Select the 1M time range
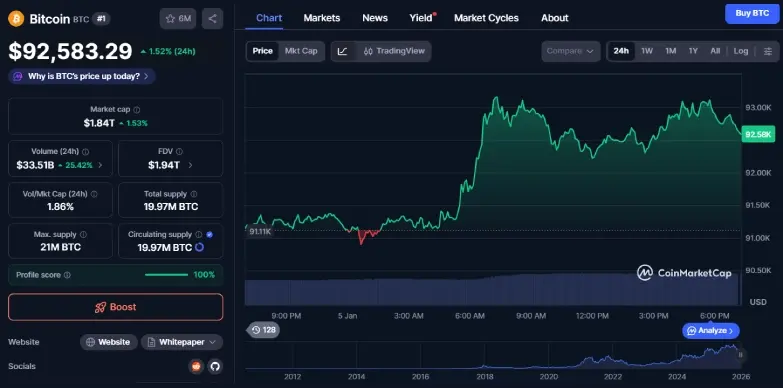This screenshot has width=783, height=388. pos(671,51)
